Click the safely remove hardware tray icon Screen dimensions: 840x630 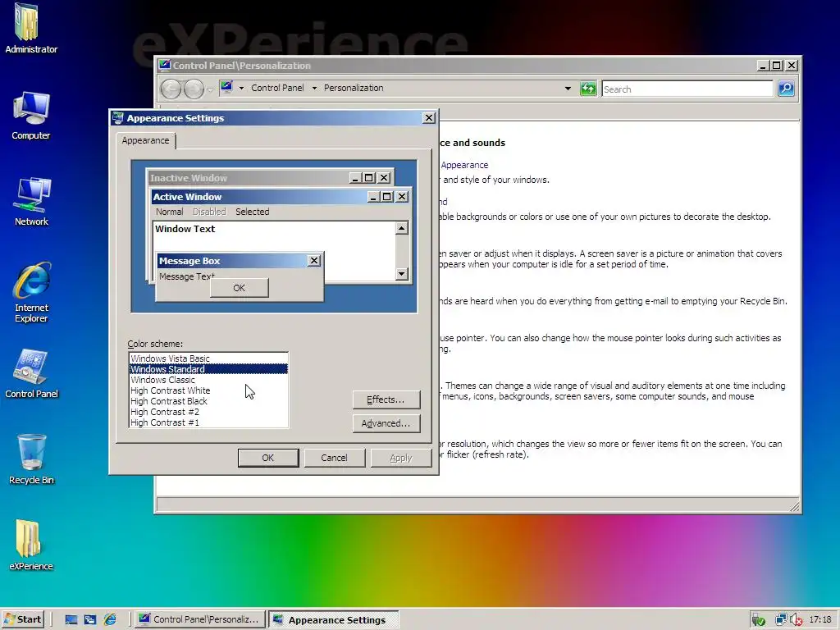tap(757, 620)
